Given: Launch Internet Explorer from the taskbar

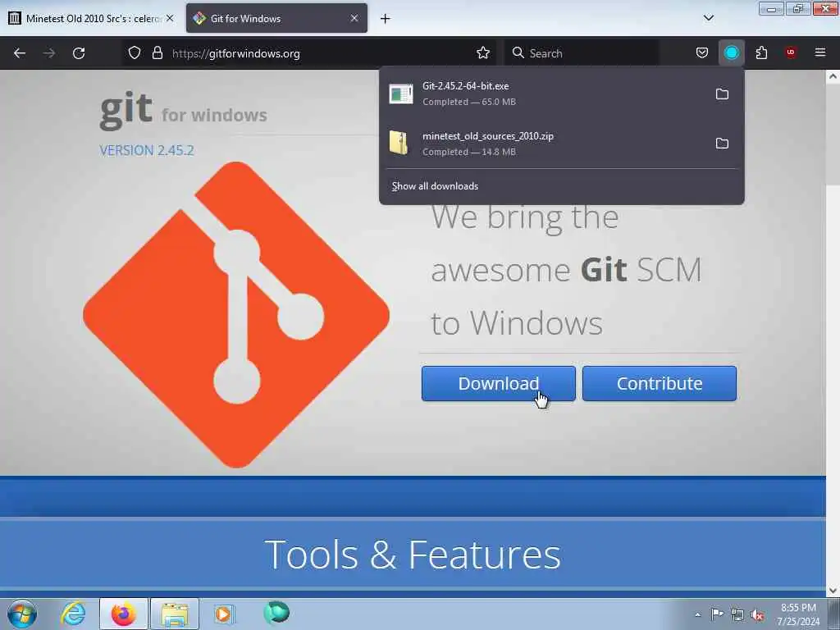Looking at the screenshot, I should [x=73, y=614].
